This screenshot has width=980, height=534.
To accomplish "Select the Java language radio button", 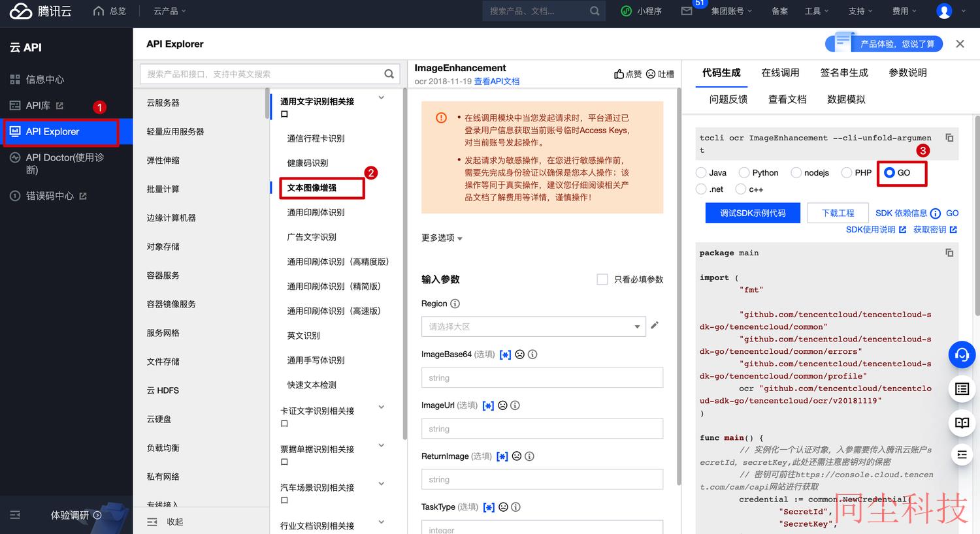I will point(701,172).
